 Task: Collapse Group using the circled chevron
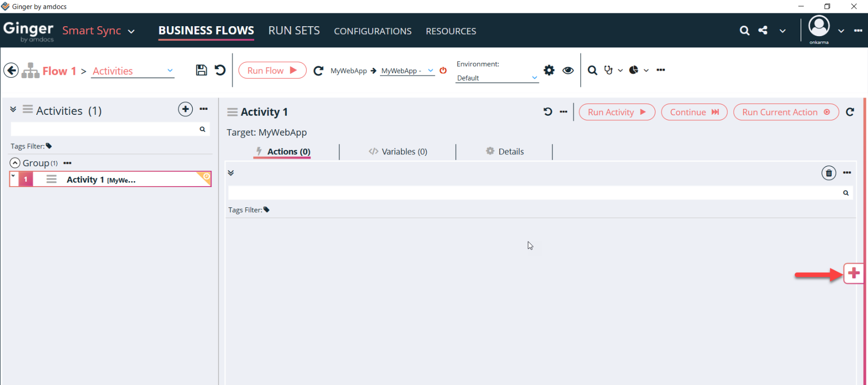pyautogui.click(x=15, y=163)
